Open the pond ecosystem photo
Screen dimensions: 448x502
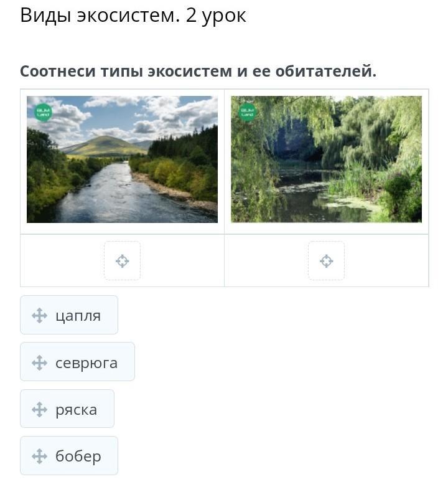point(326,159)
